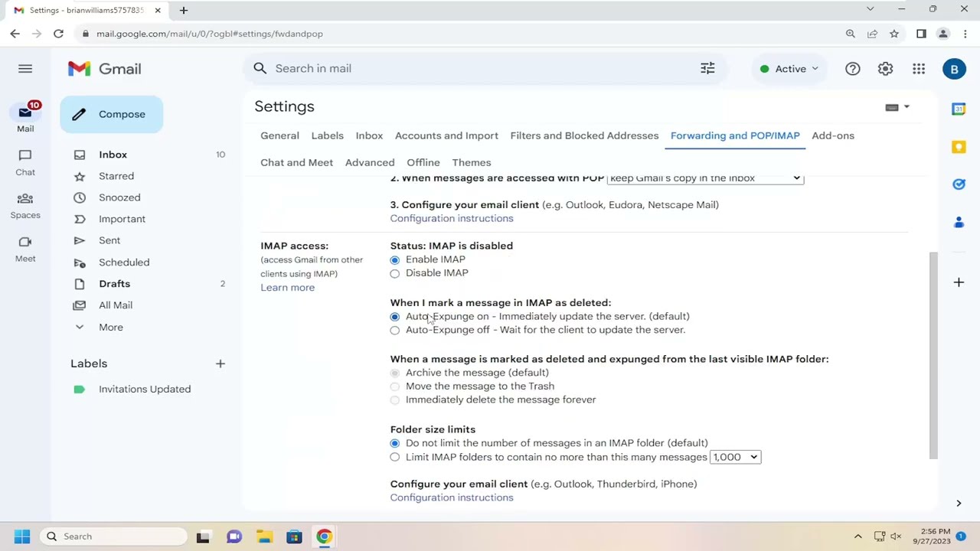Select Disable IMAP radio button
980x551 pixels.
click(x=395, y=273)
